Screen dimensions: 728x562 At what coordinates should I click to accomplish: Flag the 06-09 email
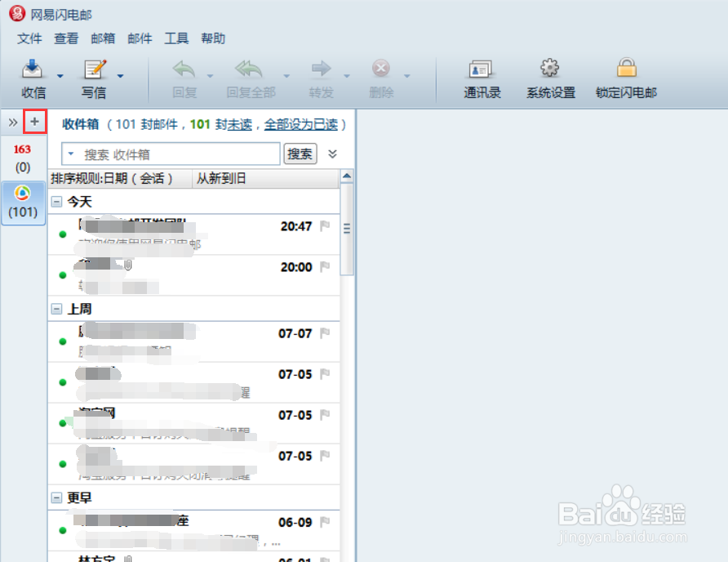click(325, 522)
